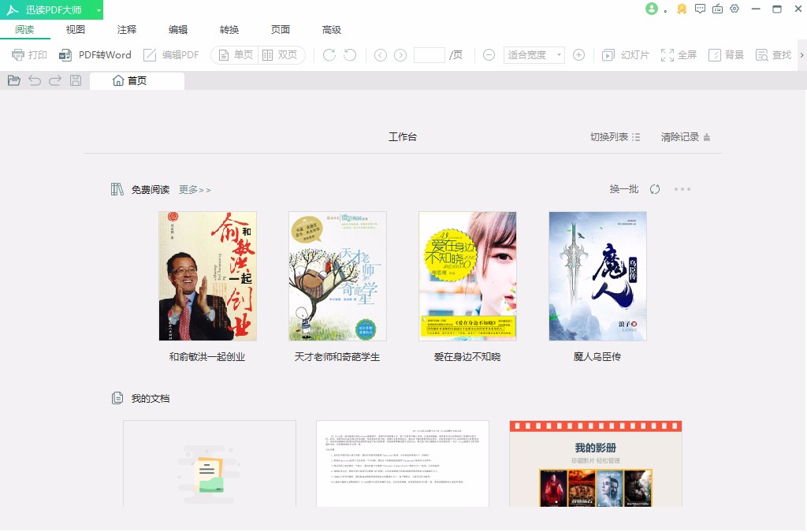Click the 换一批 refresh icon
The image size is (807, 532).
tap(655, 189)
